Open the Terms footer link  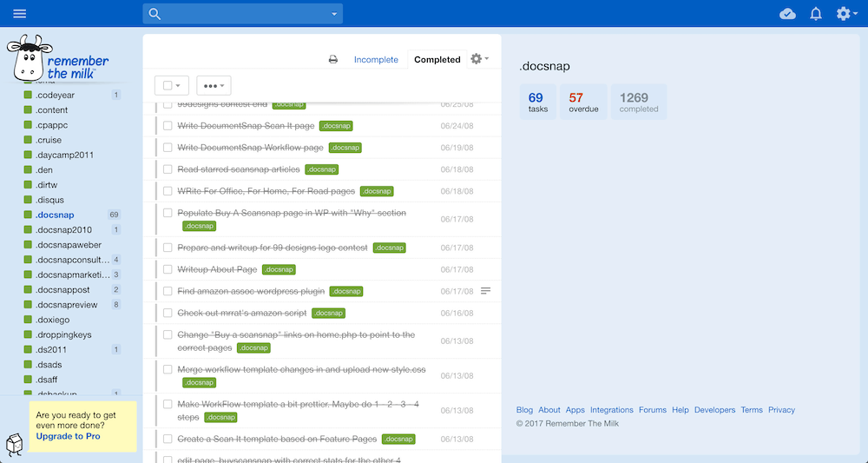click(752, 410)
